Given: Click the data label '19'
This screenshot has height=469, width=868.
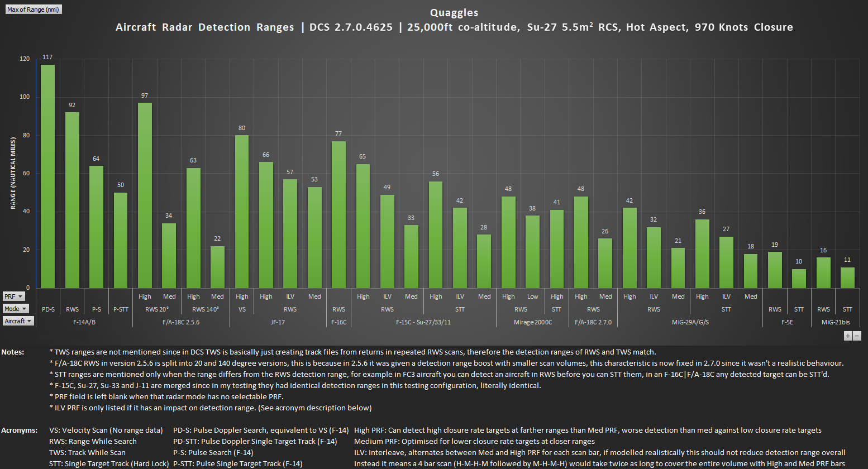Looking at the screenshot, I should 775,245.
